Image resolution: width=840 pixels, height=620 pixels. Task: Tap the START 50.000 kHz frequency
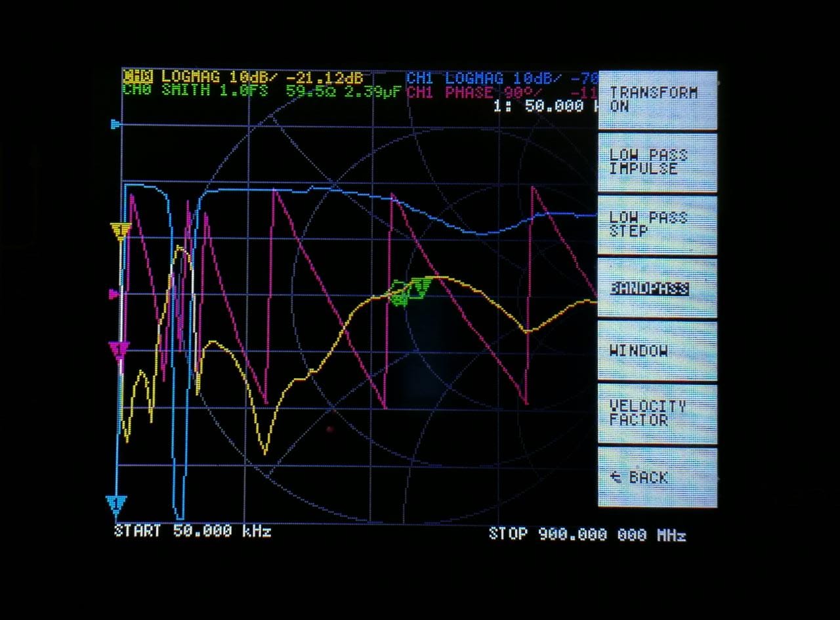pyautogui.click(x=192, y=531)
